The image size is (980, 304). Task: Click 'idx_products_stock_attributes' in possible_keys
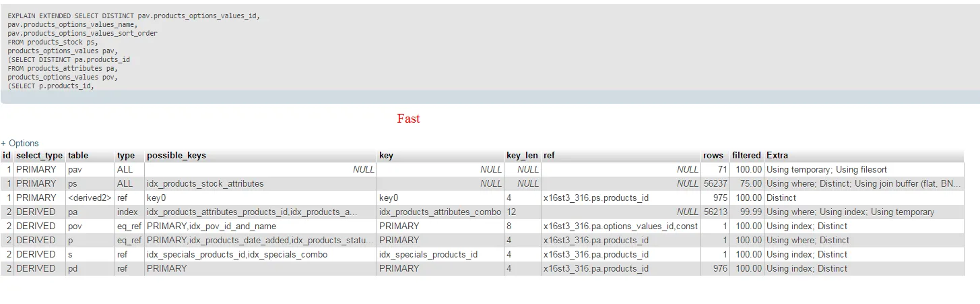coord(205,183)
